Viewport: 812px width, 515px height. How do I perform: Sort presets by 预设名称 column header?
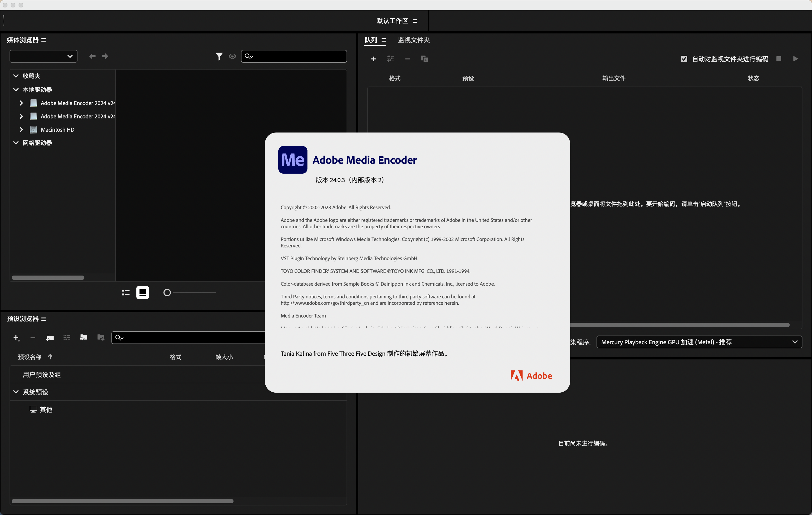coord(30,357)
